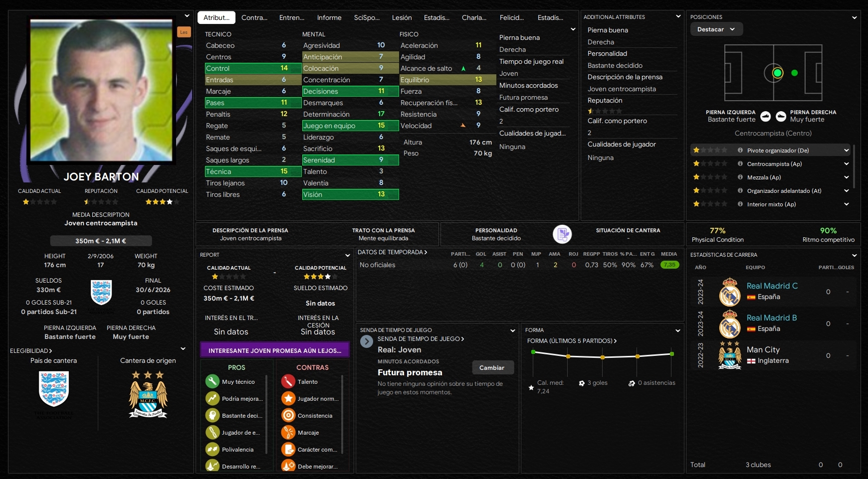
Task: Click the 'Interesante joven promesa' summary banner
Action: coord(275,350)
